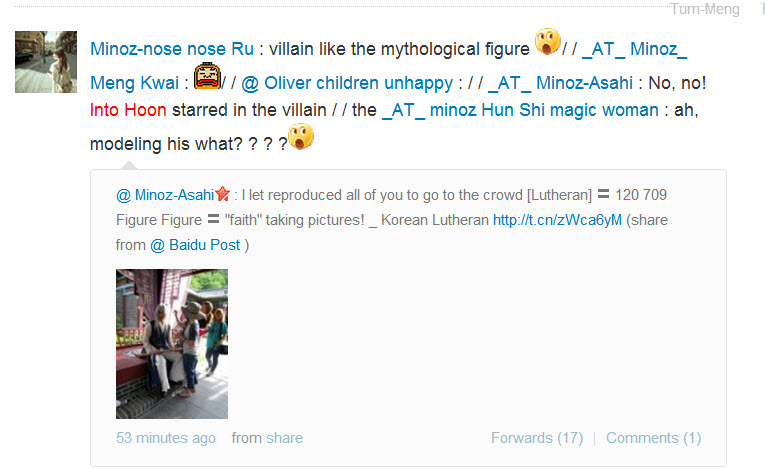
Task: Click the Tum-Meng text at the top right
Action: (705, 9)
